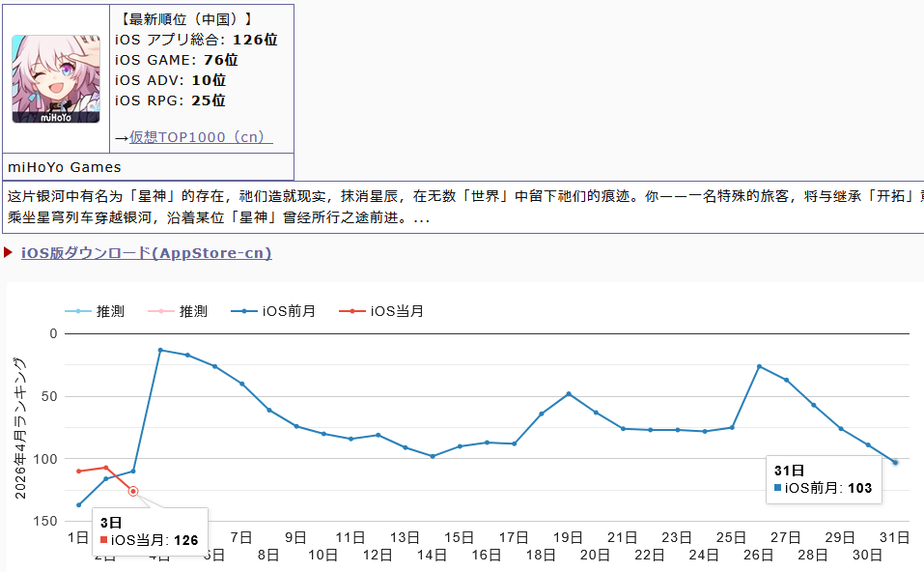The width and height of the screenshot is (924, 572).
Task: Click the red 2日 data point
Action: pos(106,468)
